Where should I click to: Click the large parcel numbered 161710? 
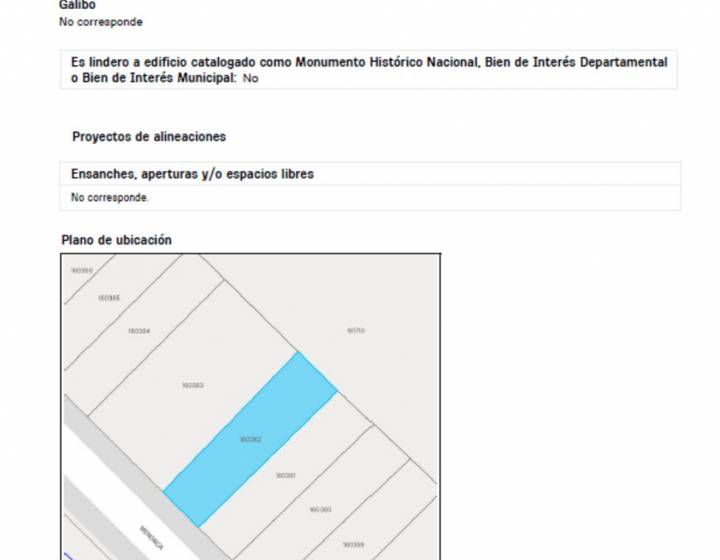[x=356, y=330]
